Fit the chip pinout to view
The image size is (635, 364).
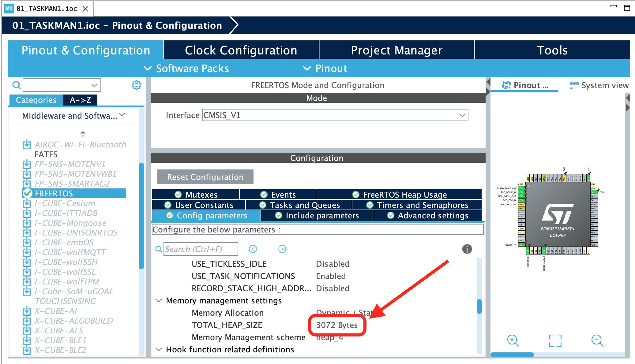[x=555, y=340]
